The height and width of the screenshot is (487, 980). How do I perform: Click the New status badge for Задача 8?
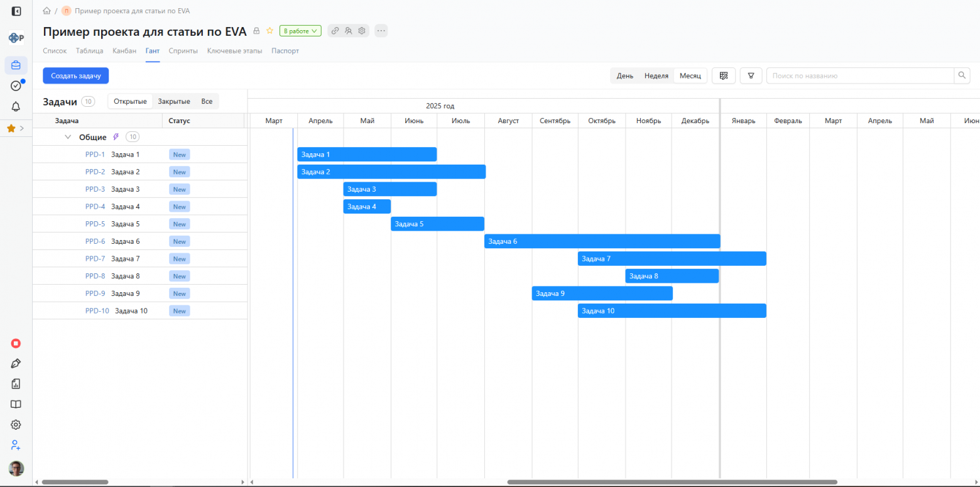tap(180, 276)
